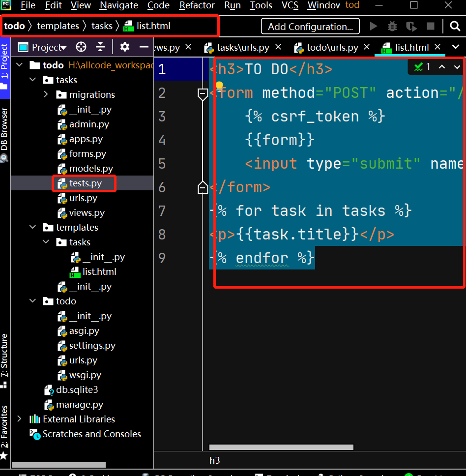This screenshot has width=466, height=476.
Task: Open the Tools menu
Action: point(261,5)
